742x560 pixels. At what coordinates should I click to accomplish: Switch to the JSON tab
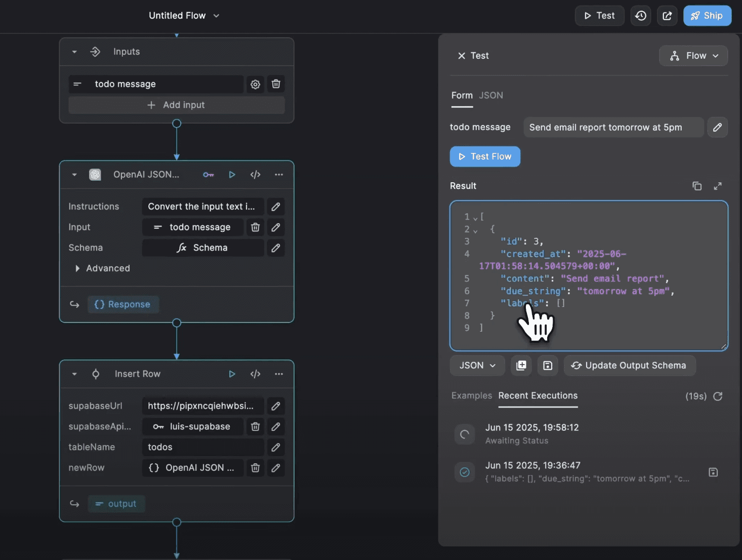tap(491, 96)
